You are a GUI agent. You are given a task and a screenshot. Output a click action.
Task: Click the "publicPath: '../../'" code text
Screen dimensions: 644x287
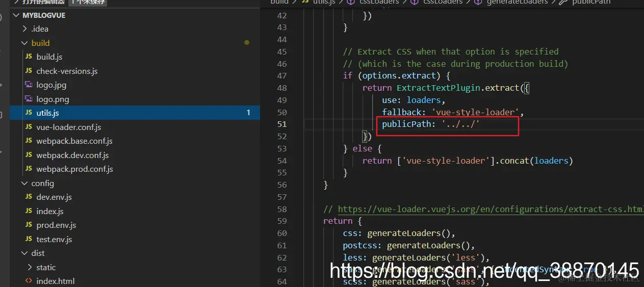431,124
